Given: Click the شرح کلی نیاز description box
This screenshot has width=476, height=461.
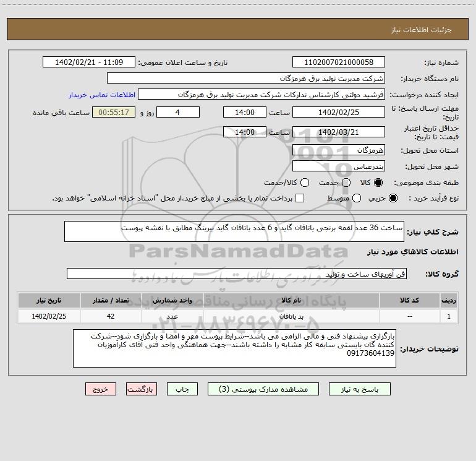Looking at the screenshot, I should 234,231.
